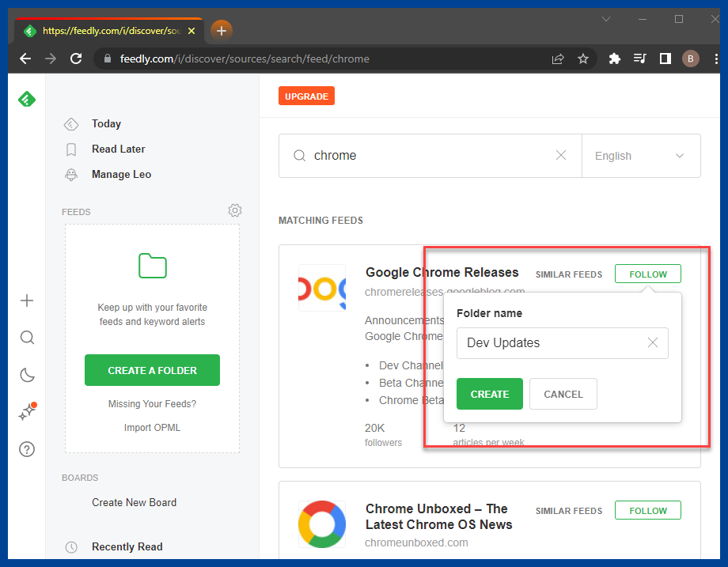Click the Recently Read clock icon

(71, 547)
